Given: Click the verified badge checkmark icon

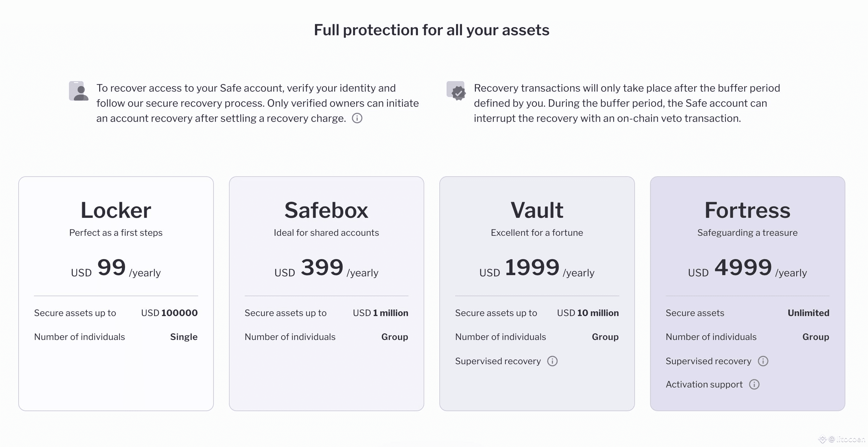Looking at the screenshot, I should tap(456, 91).
